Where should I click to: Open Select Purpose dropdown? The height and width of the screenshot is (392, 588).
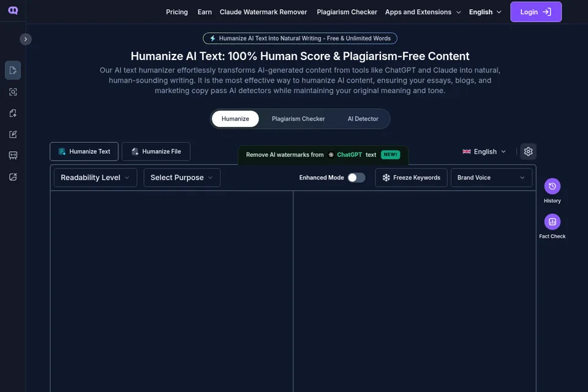[182, 178]
